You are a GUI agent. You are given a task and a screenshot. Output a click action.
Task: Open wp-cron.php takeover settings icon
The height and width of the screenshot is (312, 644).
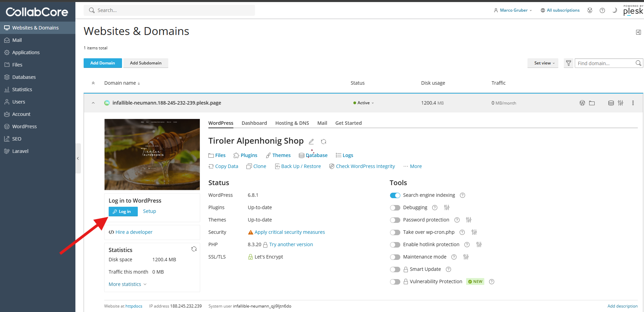[474, 232]
